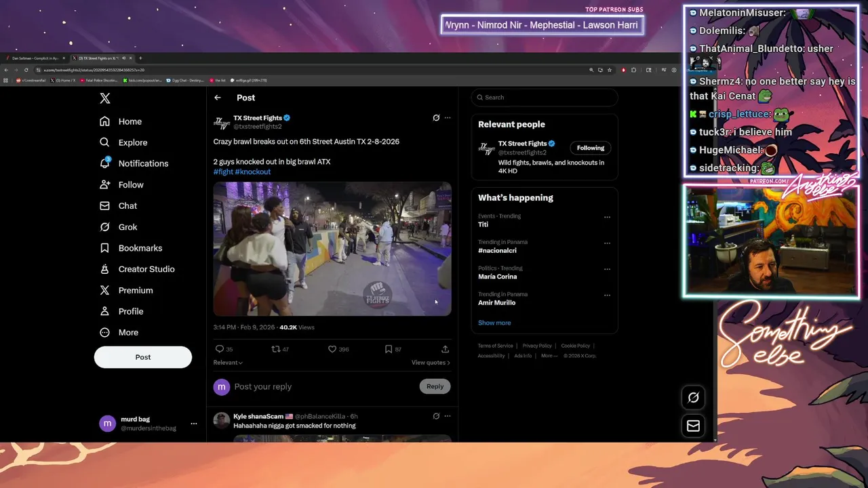Reload the page in the browser
868x488 pixels.
26,70
